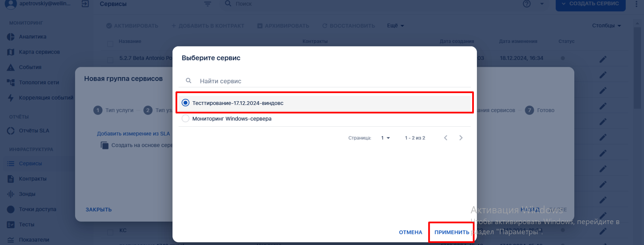
Task: Expand the Ещё actions dropdown
Action: 395,26
